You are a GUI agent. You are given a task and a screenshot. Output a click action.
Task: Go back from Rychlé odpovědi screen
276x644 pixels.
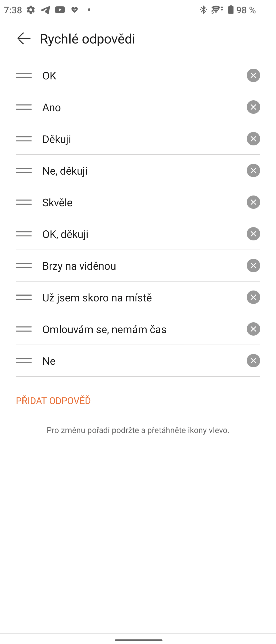(24, 39)
